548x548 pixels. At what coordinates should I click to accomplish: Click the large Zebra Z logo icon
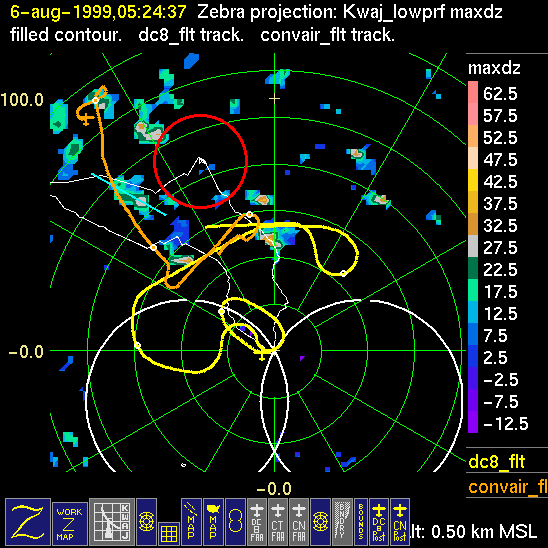click(28, 522)
